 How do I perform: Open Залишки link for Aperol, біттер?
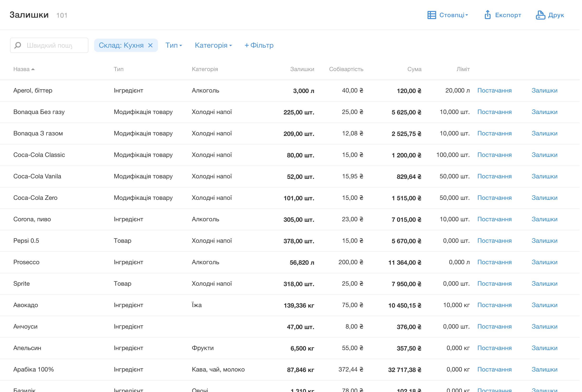click(544, 91)
